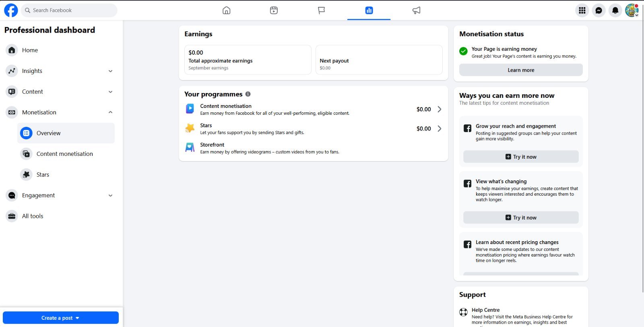Open the Stars programme row
644x327 pixels.
click(313, 128)
